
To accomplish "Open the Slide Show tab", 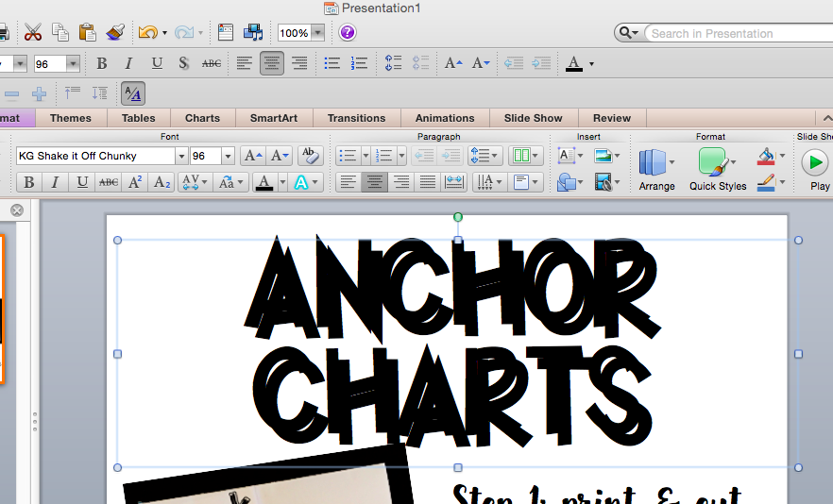I will (x=533, y=118).
